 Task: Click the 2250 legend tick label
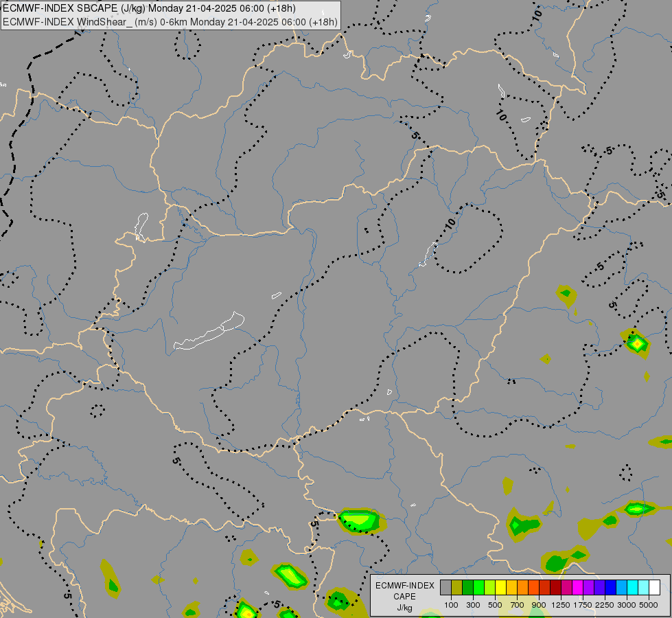[605, 605]
